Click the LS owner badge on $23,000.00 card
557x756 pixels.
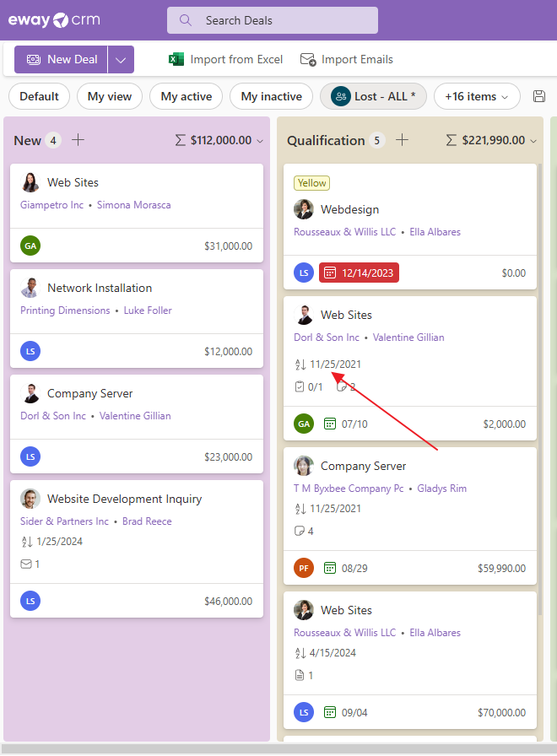point(30,457)
